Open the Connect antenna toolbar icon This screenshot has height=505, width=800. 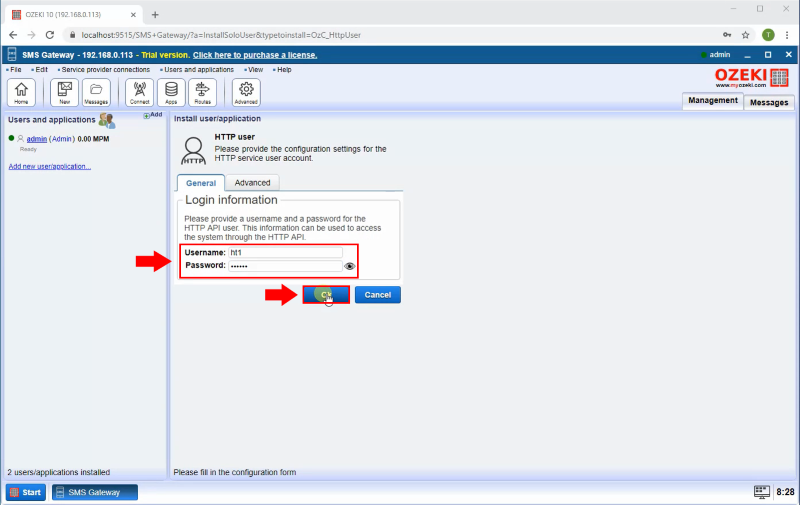(139, 92)
